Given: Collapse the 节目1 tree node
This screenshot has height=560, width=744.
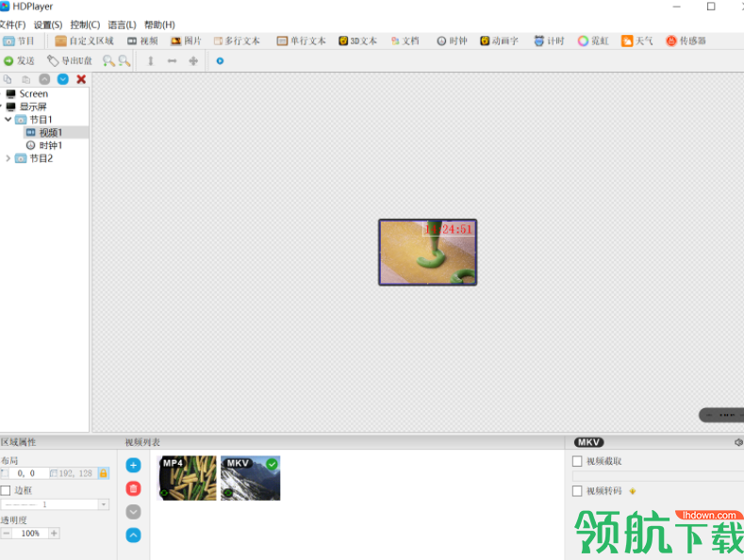Looking at the screenshot, I should [8, 119].
